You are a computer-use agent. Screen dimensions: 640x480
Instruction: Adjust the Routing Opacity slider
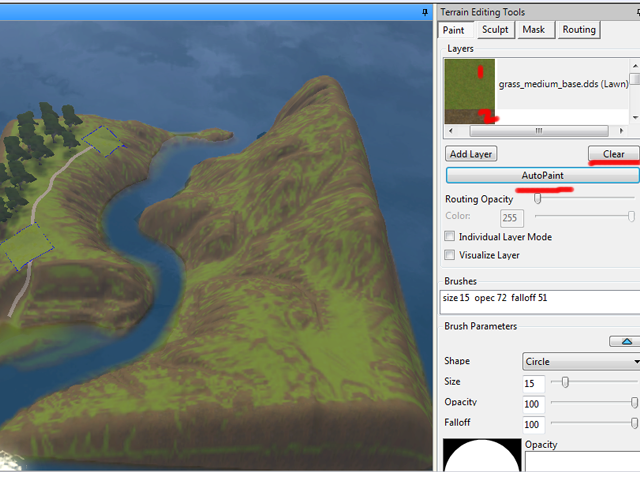(x=538, y=198)
